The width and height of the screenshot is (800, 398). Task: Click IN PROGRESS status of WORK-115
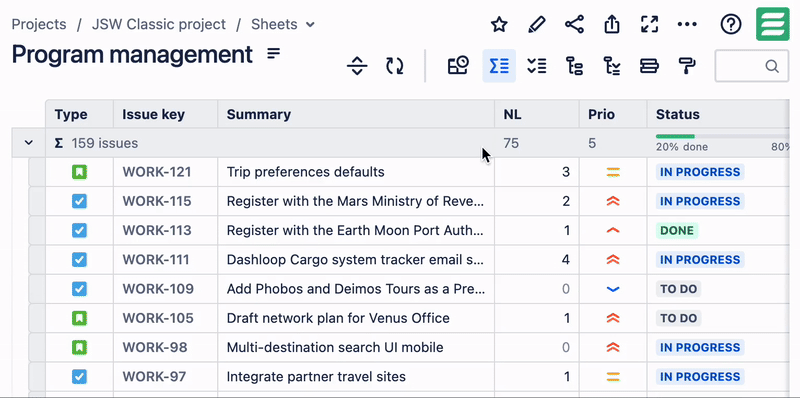pos(700,201)
